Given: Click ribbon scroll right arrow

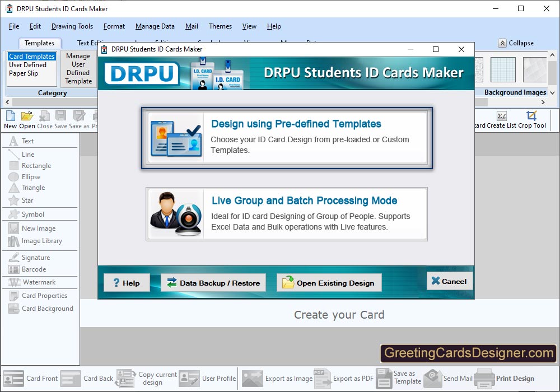Looking at the screenshot, I should pyautogui.click(x=543, y=102).
